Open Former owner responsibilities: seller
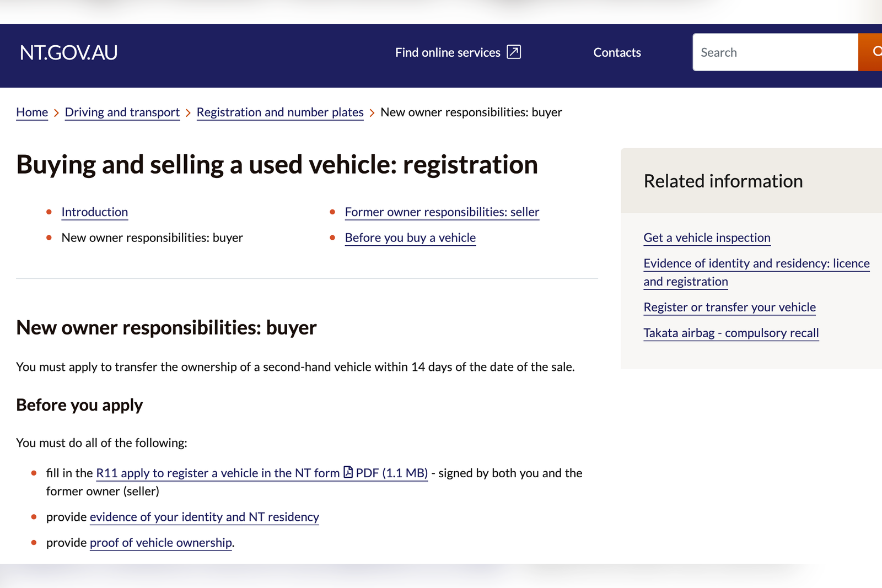 tap(442, 212)
